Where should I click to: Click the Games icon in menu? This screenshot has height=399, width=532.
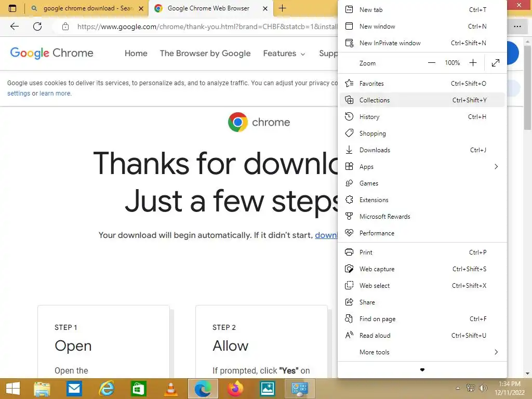pyautogui.click(x=349, y=183)
